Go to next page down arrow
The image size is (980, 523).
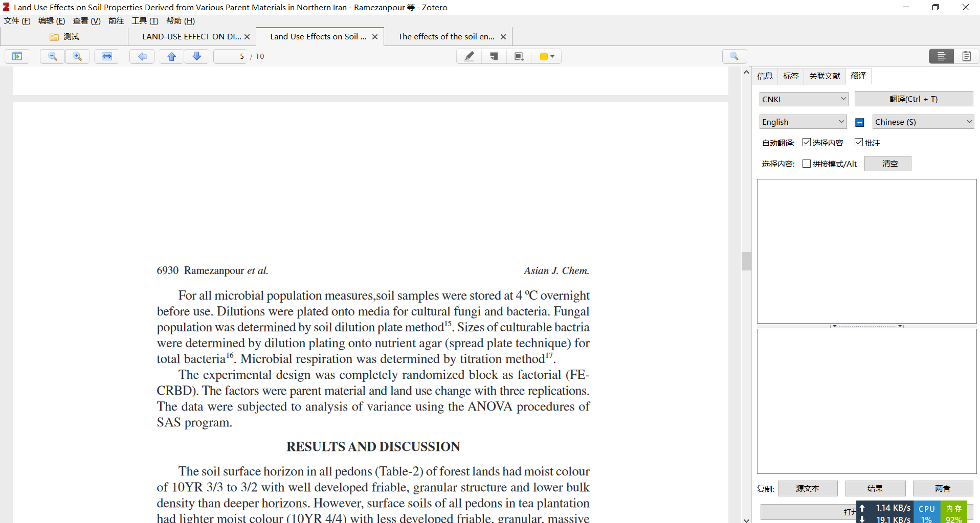tap(196, 56)
